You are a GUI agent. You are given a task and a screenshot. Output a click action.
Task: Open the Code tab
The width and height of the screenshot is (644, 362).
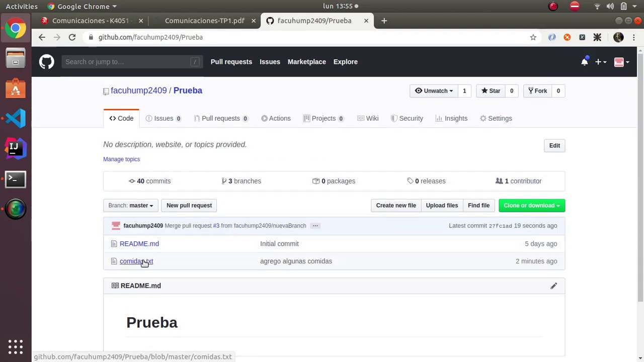tap(121, 119)
